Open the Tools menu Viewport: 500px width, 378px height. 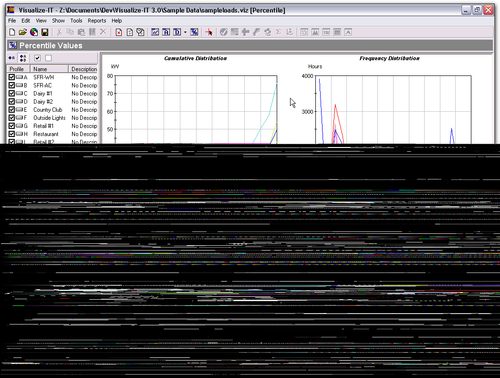click(76, 21)
